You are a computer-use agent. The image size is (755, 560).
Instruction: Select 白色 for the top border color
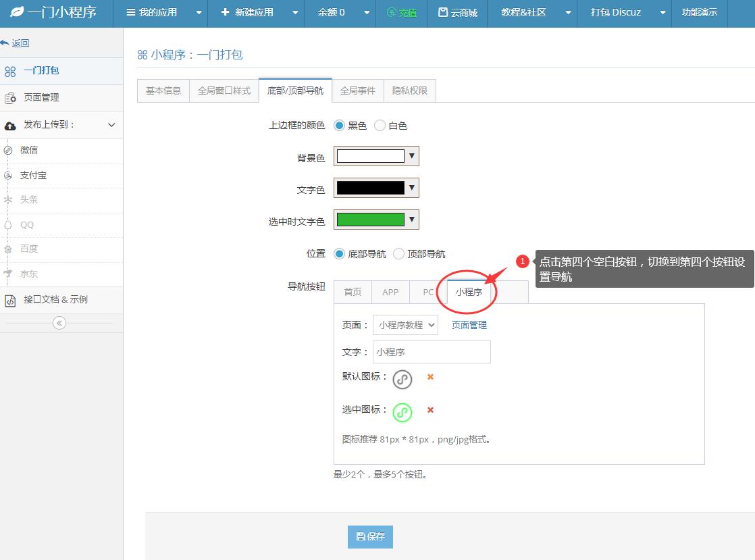click(380, 126)
